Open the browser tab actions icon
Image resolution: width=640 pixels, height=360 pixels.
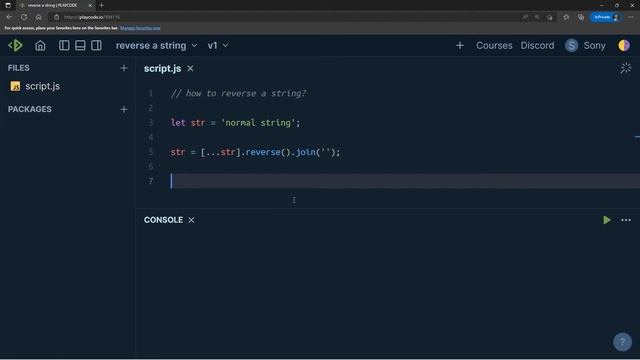coord(8,5)
